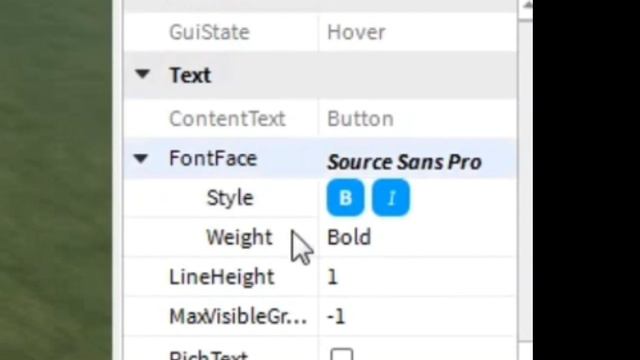Select the FontFace property label
Image resolution: width=640 pixels, height=360 pixels.
pyautogui.click(x=213, y=158)
